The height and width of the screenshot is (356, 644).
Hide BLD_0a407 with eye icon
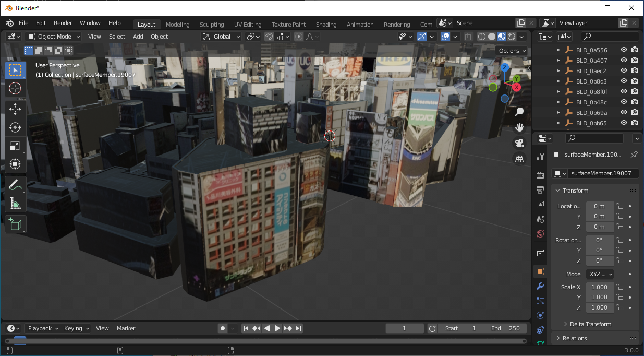624,60
